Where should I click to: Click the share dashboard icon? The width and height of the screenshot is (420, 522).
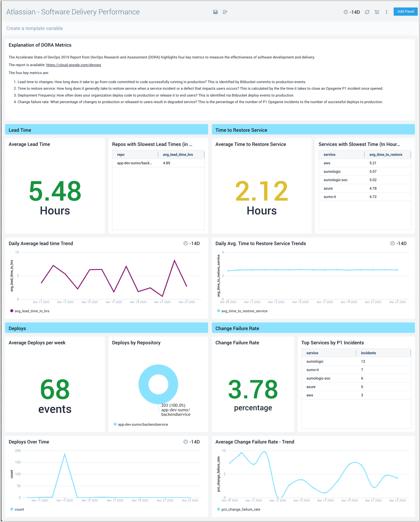tap(225, 12)
